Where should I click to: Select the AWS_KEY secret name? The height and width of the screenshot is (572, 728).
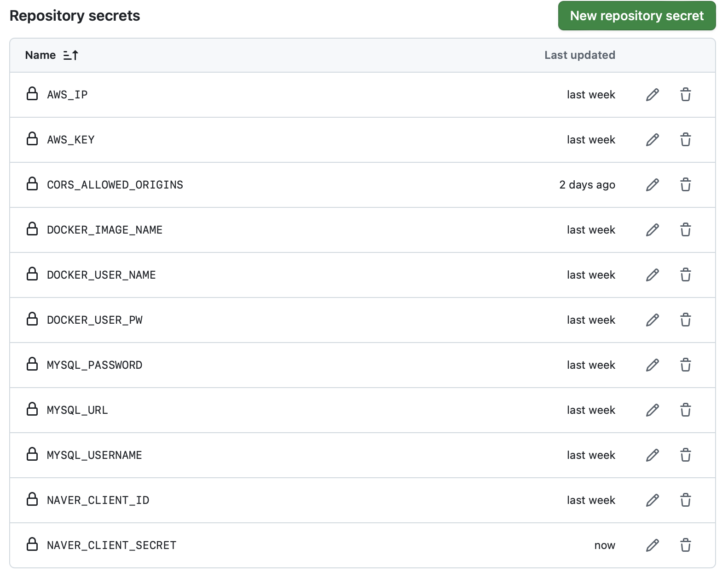pos(71,140)
